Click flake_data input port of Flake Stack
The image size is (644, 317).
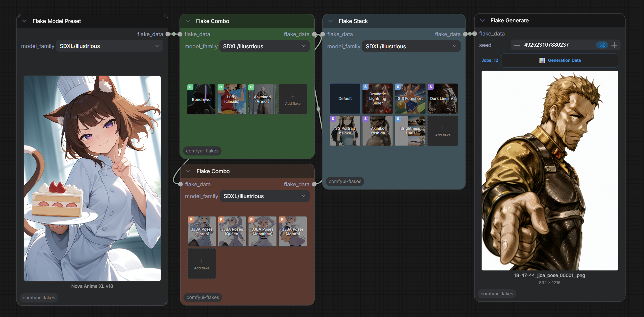322,34
